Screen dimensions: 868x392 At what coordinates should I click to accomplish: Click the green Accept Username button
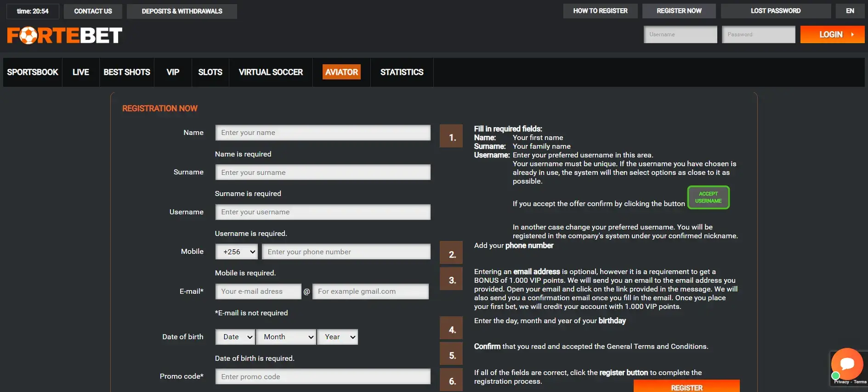click(x=708, y=197)
